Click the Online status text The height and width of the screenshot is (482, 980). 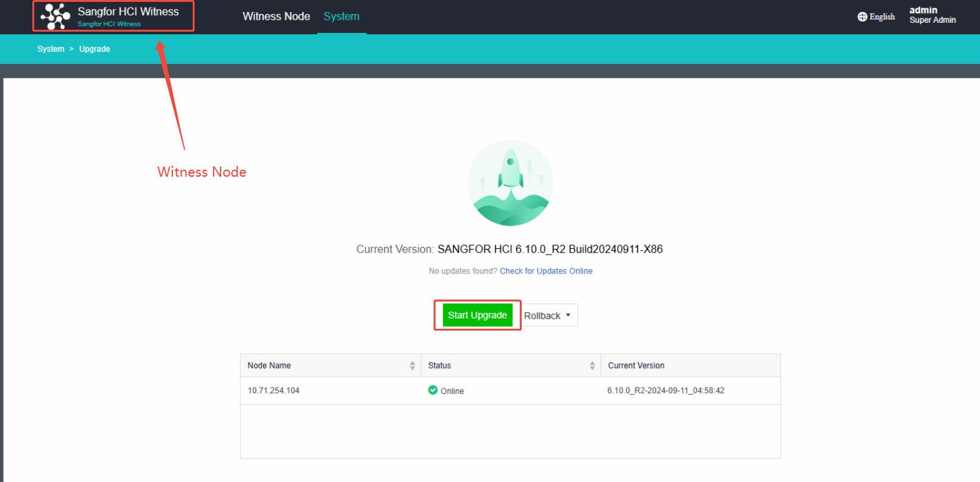tap(452, 391)
